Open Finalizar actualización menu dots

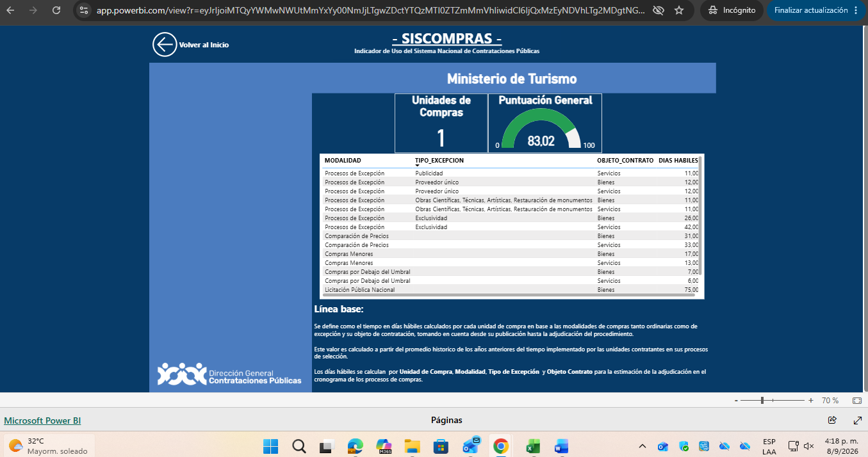pyautogui.click(x=856, y=10)
